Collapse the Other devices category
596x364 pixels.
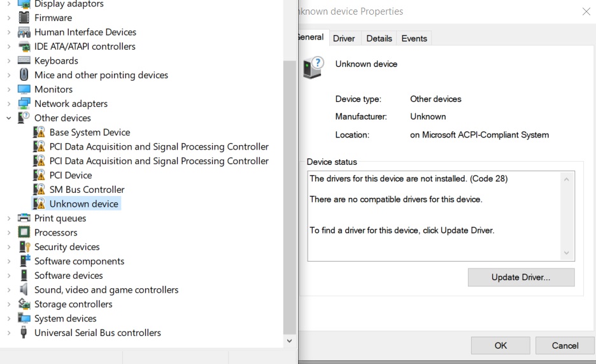pyautogui.click(x=9, y=118)
